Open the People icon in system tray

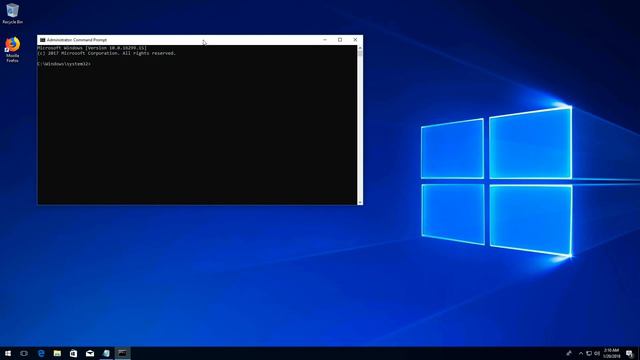(x=569, y=353)
